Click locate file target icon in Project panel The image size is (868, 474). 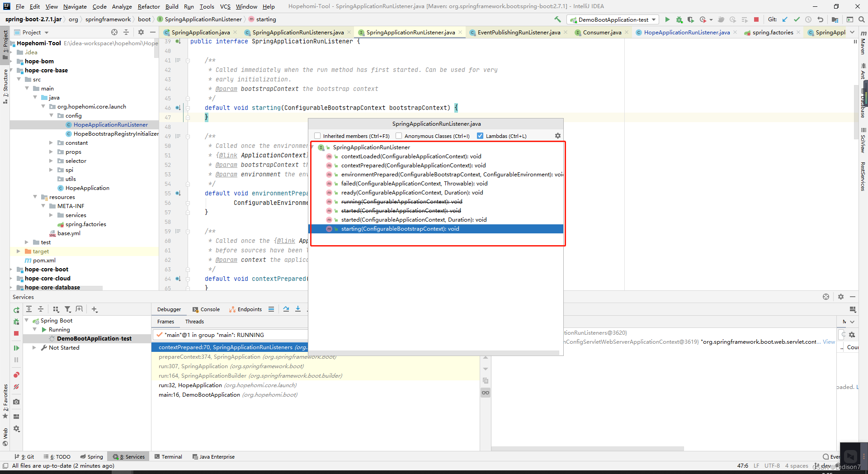114,32
